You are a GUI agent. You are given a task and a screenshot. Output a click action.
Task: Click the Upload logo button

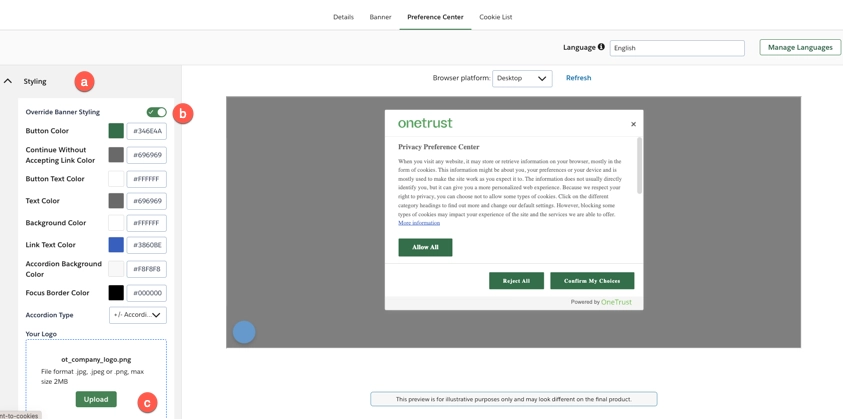tap(96, 399)
